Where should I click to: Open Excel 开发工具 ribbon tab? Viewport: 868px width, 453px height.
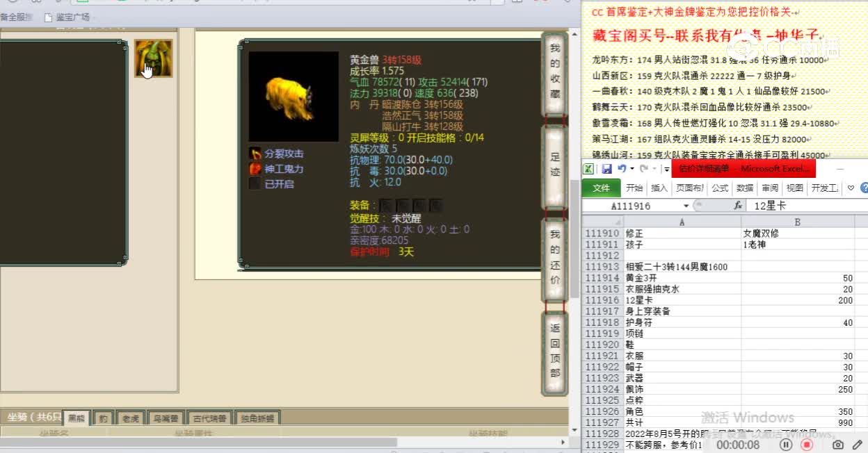tap(825, 188)
